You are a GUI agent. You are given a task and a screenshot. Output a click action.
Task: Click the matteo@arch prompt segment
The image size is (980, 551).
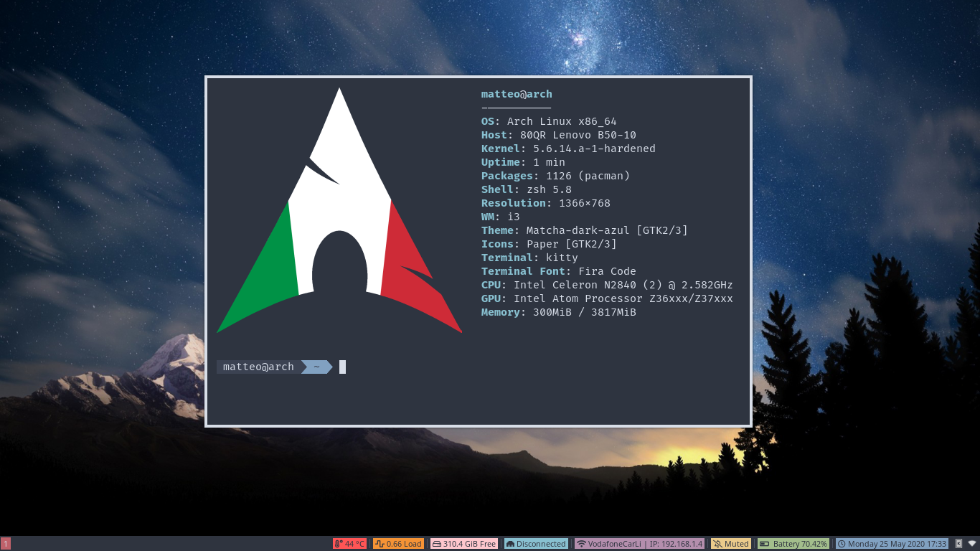258,367
